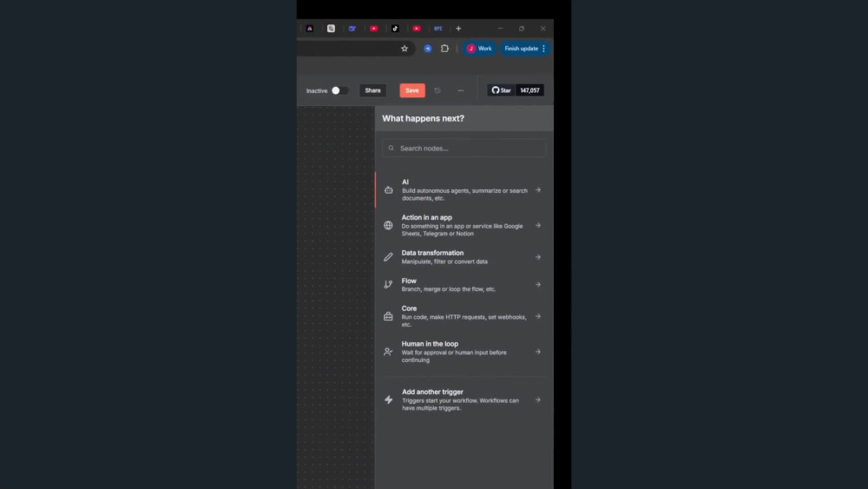Expand Add another trigger arrow
Screen dimensions: 868x489
[x=538, y=400]
